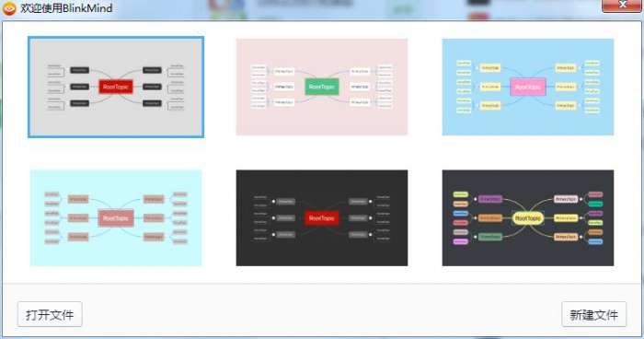The height and width of the screenshot is (339, 644).
Task: Click the purple primary topic in colorful preview
Action: (490, 199)
